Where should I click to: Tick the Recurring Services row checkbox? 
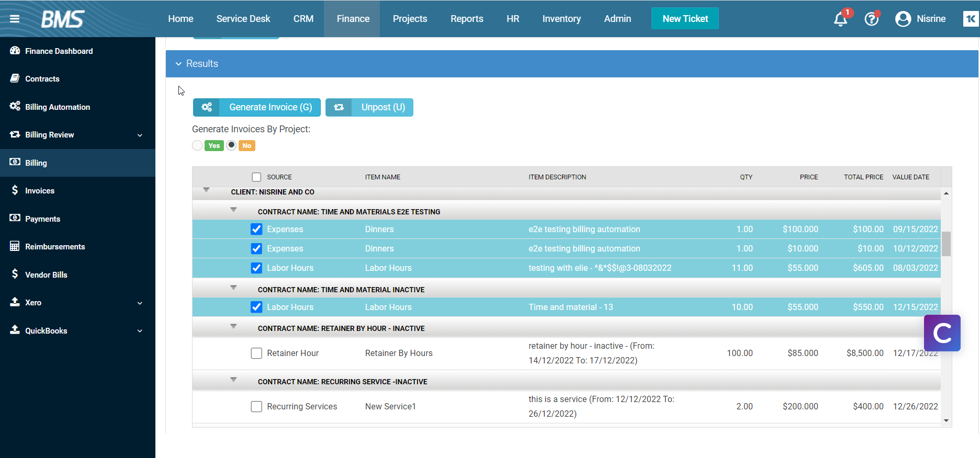[x=256, y=407]
